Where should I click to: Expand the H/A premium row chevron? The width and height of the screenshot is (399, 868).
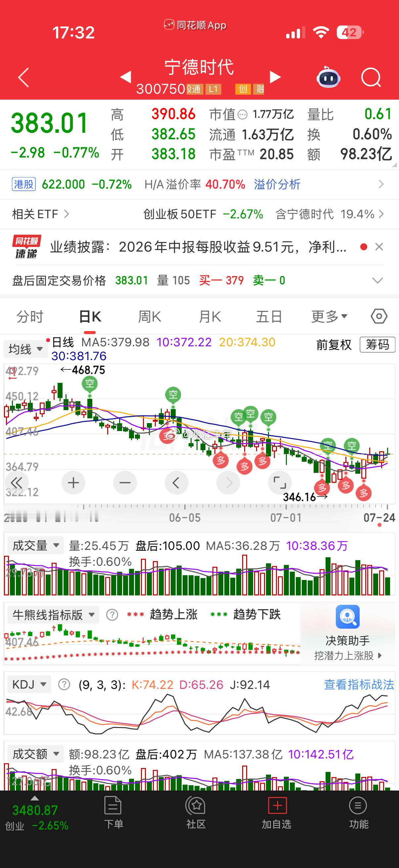click(381, 184)
